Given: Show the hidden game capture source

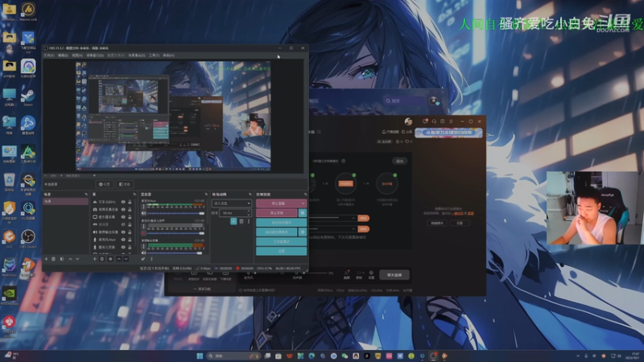Looking at the screenshot, I should (123, 224).
